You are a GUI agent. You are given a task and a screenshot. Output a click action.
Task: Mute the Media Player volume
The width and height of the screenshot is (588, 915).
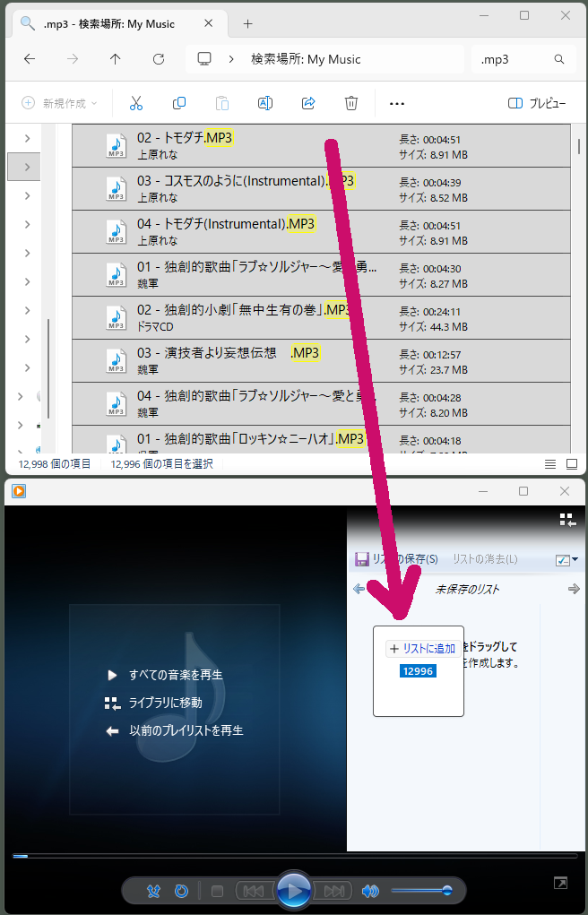tap(369, 891)
